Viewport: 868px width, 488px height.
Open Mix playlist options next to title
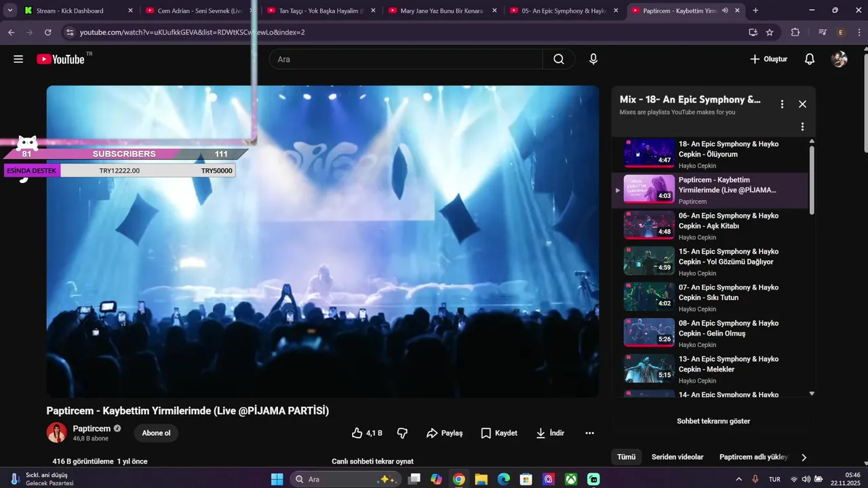pos(782,104)
